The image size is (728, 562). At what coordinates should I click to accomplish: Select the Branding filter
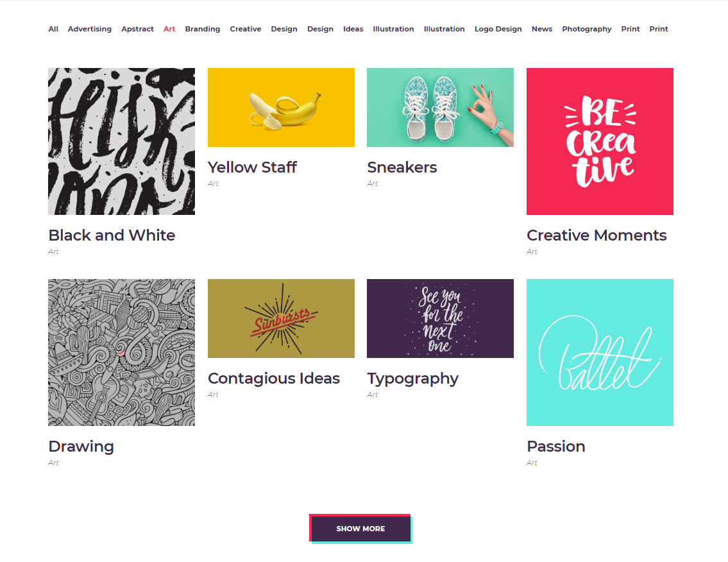203,29
